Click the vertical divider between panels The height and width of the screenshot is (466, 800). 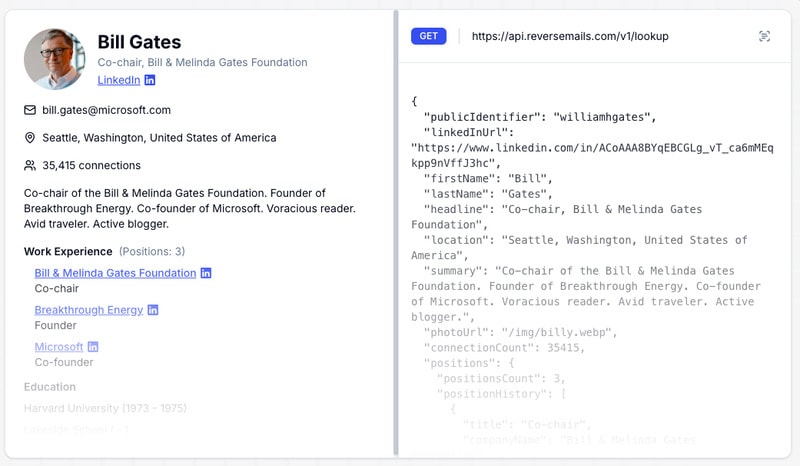click(x=396, y=233)
